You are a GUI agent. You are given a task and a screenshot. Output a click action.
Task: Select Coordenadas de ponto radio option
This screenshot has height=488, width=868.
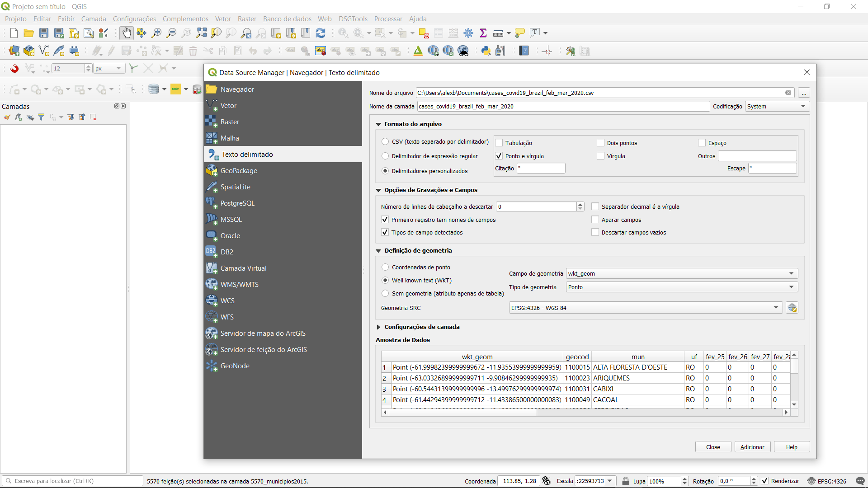pos(385,267)
